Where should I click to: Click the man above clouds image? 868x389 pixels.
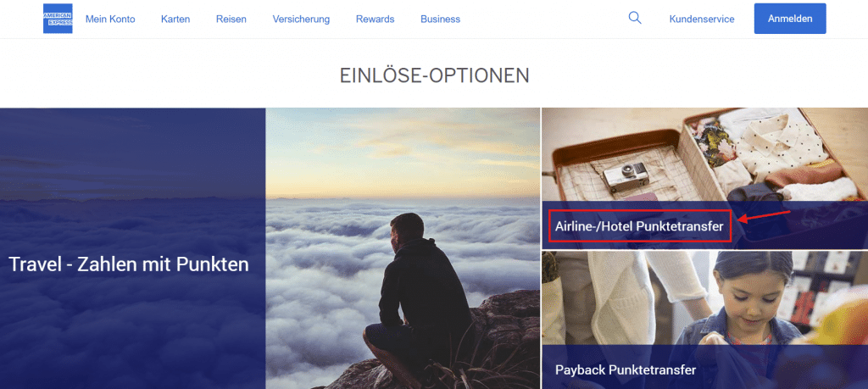(403, 248)
